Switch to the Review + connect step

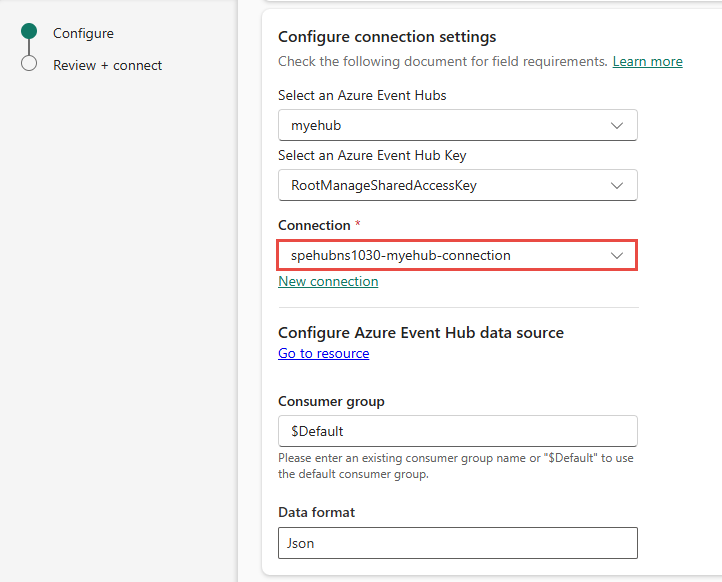tap(107, 65)
